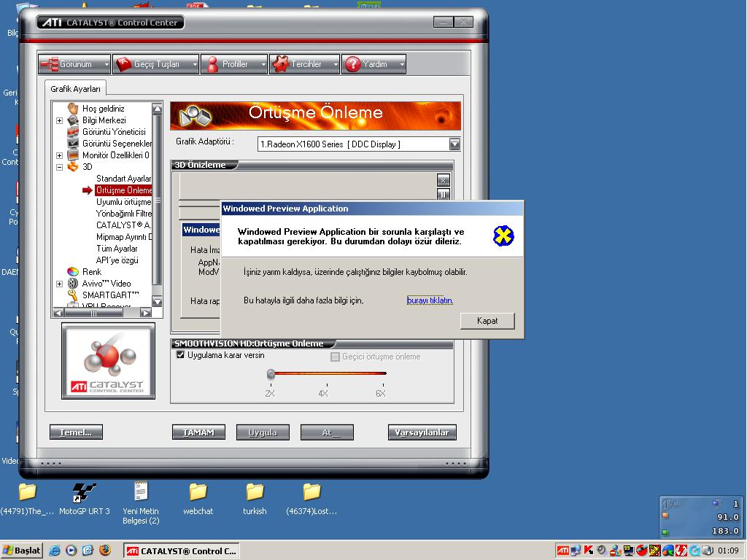
Task: Select API'ye özgü tree item
Action: click(x=117, y=260)
